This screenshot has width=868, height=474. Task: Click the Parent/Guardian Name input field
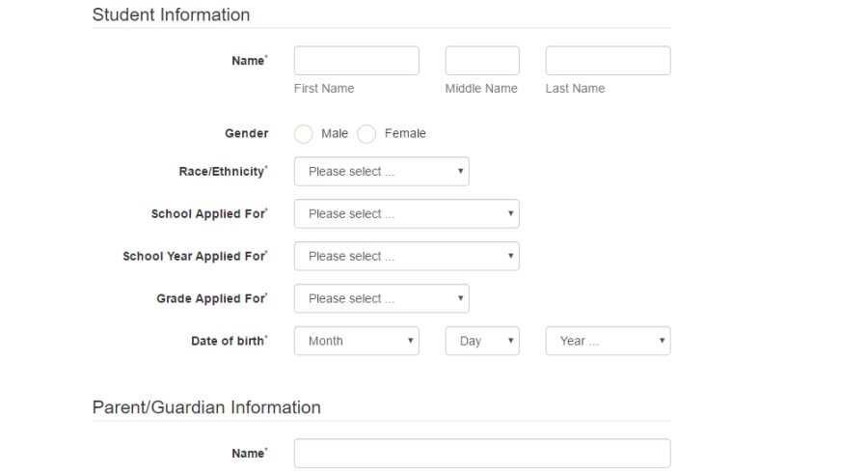coord(481,454)
